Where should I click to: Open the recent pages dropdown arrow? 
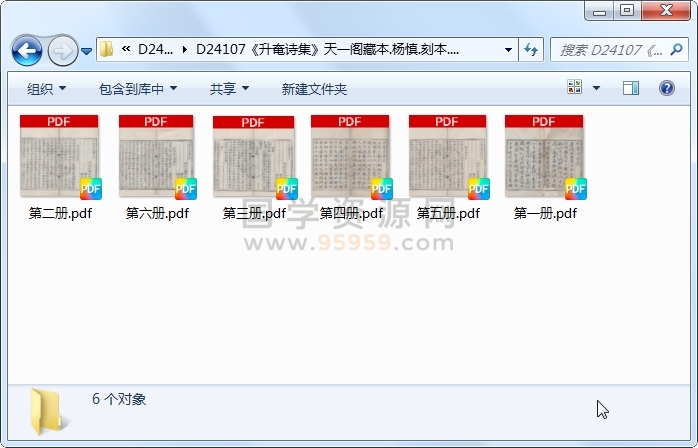[x=87, y=52]
